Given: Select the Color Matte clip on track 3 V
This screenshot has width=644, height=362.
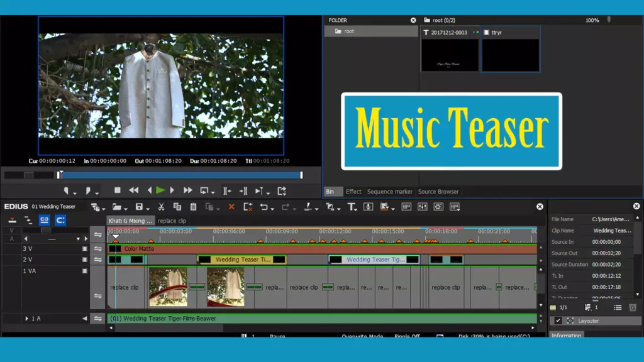Looking at the screenshot, I should 322,249.
